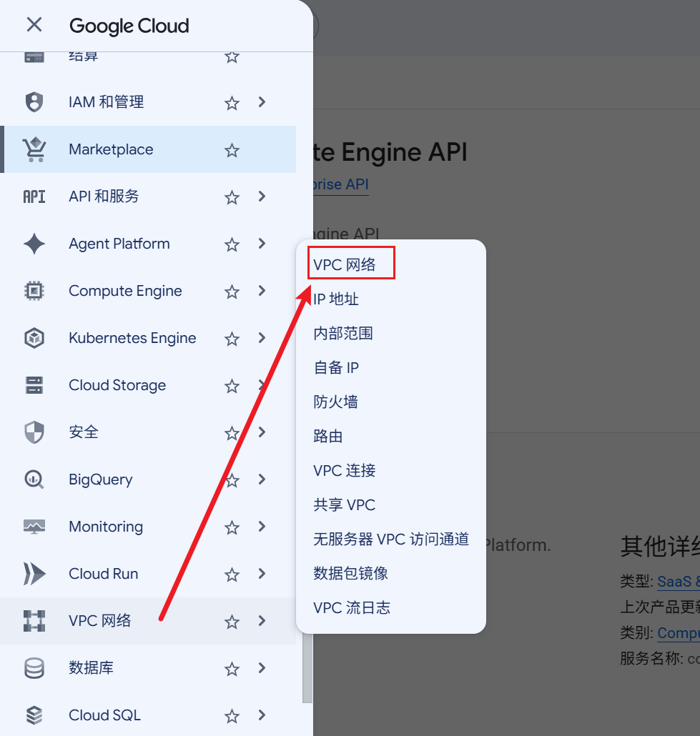Open the Cloud Storage menu label
Screen dimensions: 700x736
pos(117,385)
